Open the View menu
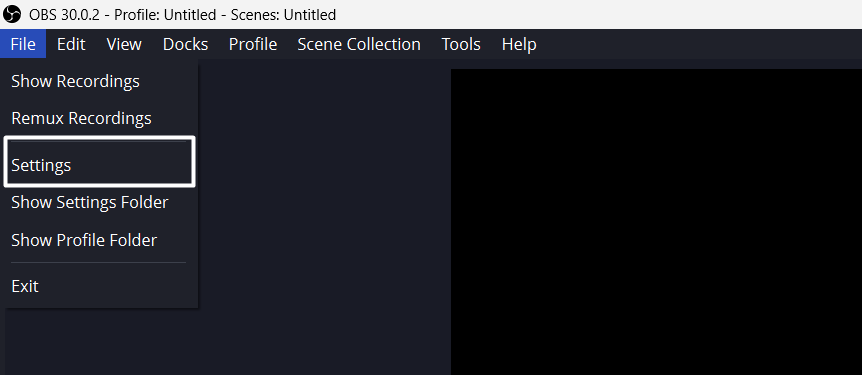 tap(124, 44)
